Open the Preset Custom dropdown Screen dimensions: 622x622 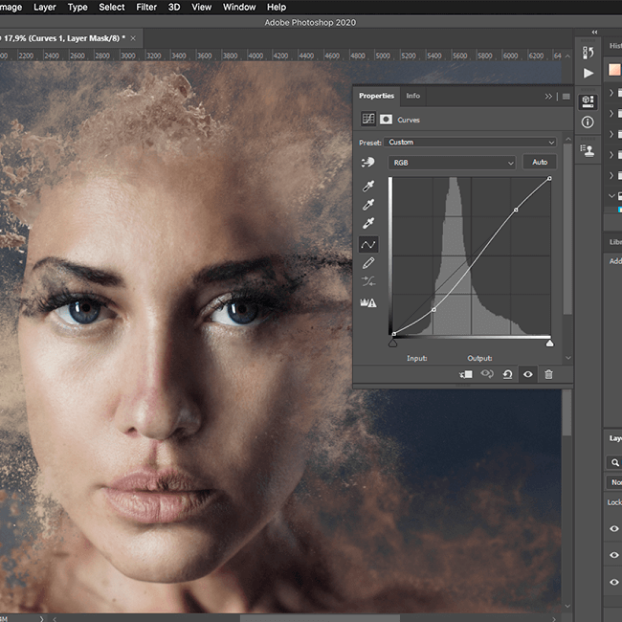pyautogui.click(x=470, y=142)
